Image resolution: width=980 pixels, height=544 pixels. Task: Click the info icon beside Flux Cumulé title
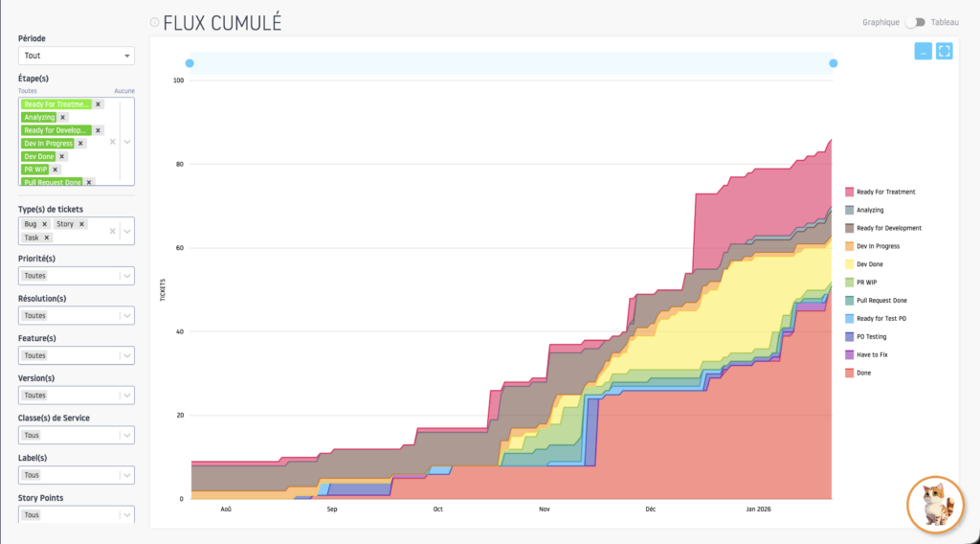(x=155, y=23)
